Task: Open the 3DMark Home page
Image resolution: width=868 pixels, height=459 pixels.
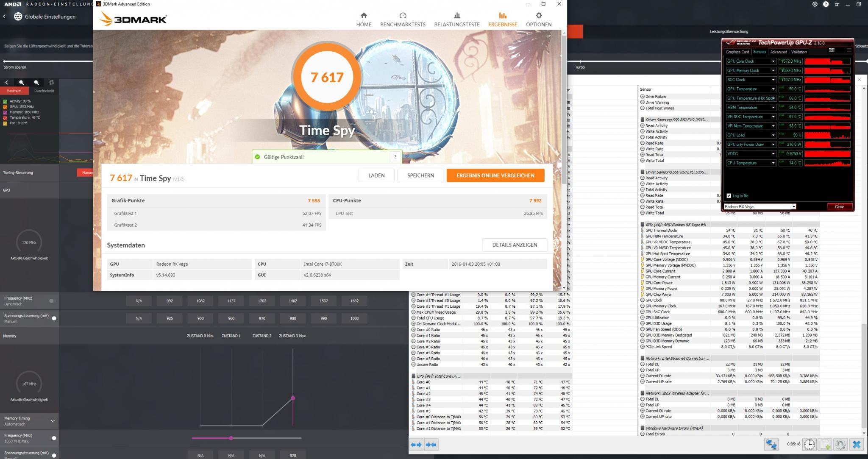Action: tap(364, 19)
